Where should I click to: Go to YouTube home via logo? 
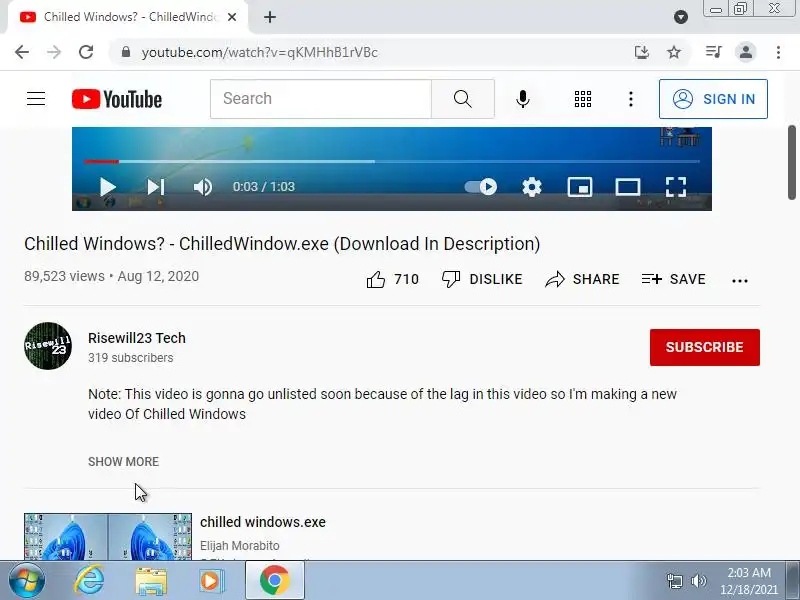(x=117, y=99)
